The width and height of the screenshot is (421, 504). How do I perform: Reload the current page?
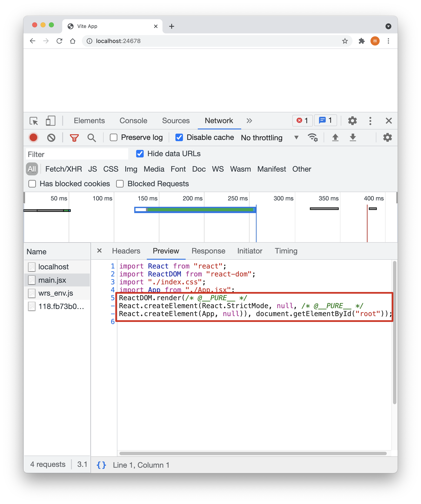(x=59, y=41)
